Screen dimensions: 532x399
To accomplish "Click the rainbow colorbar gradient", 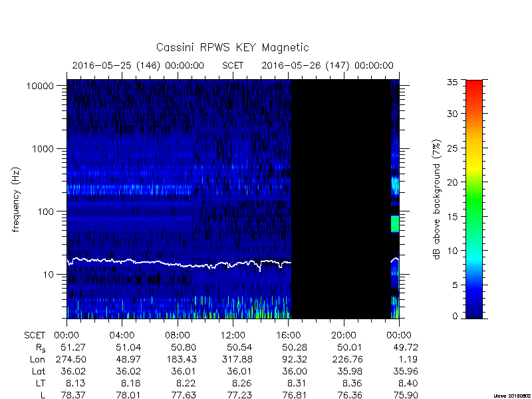I will (474, 199).
